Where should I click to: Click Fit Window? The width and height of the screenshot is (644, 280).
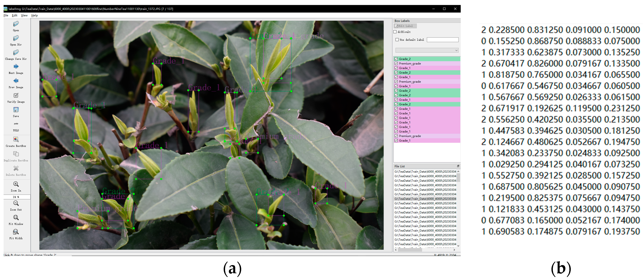(16, 218)
